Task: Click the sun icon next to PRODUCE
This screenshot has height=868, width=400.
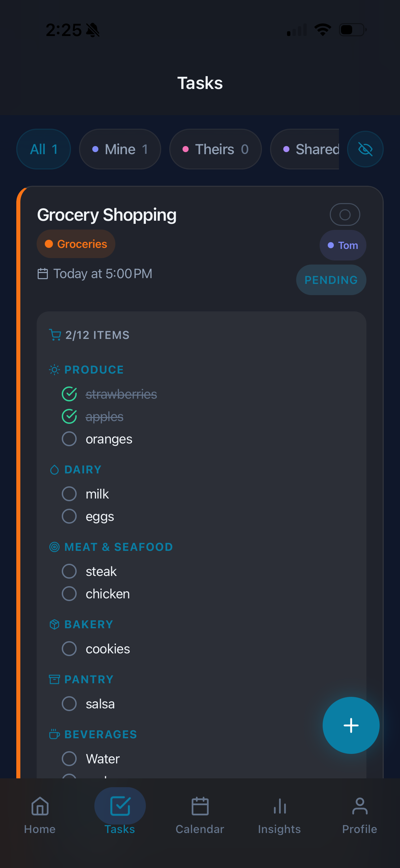Action: [x=54, y=369]
